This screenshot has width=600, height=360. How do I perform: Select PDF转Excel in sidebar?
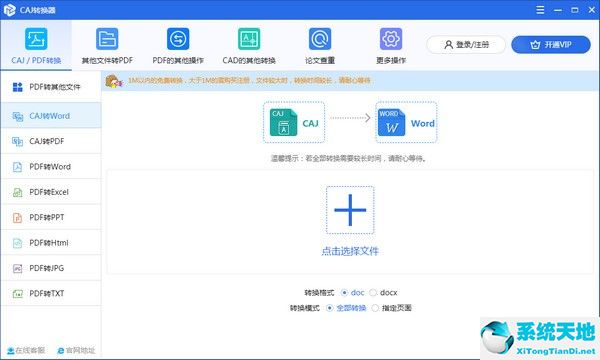click(x=51, y=192)
